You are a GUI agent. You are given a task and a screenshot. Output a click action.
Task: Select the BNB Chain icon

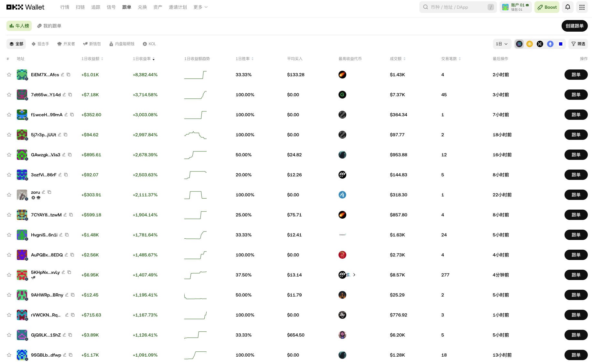(530, 44)
